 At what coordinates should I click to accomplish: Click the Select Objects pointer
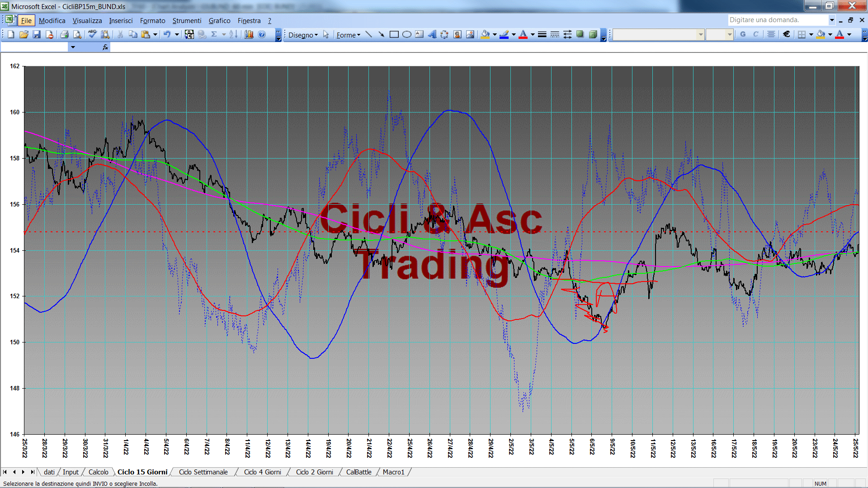pos(326,34)
